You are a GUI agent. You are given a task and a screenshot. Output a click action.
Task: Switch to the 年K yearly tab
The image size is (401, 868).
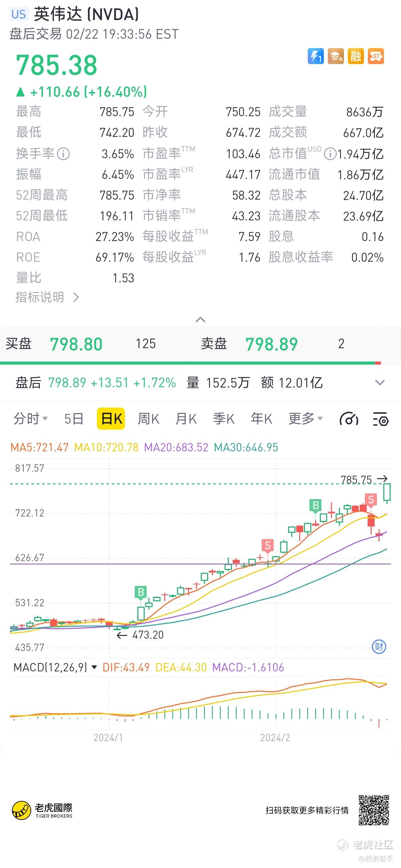point(261,419)
